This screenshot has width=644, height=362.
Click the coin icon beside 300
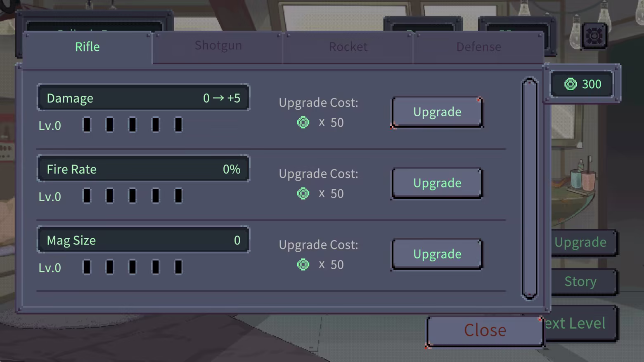pos(571,84)
